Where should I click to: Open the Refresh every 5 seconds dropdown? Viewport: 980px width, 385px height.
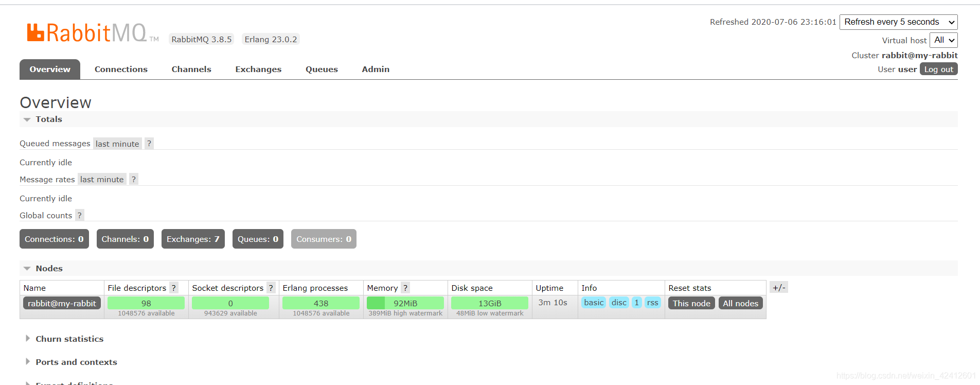(899, 22)
